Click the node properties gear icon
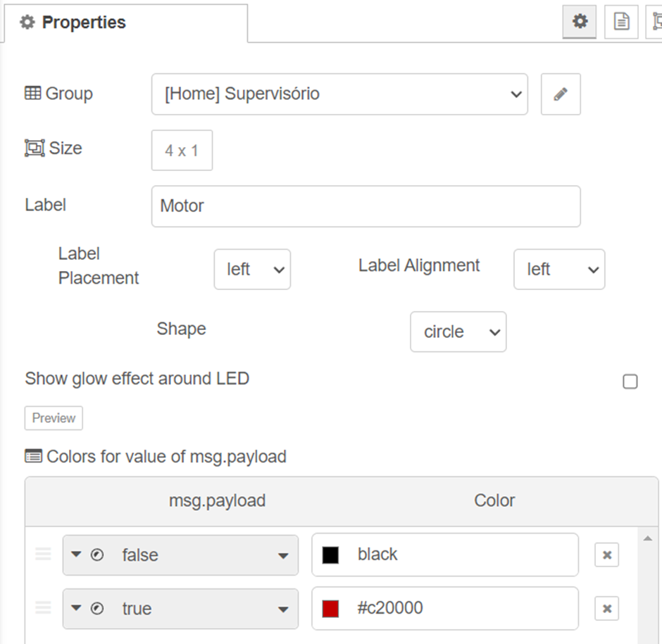Screen dimensions: 662x644 click(x=580, y=22)
